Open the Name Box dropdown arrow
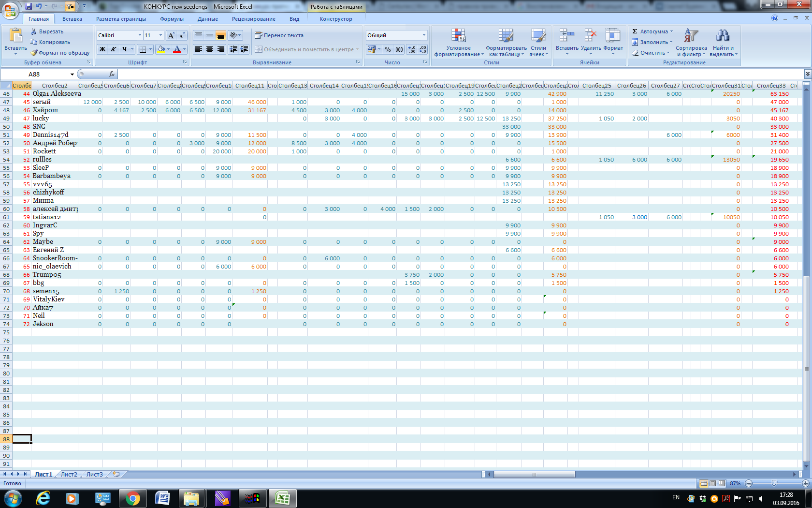 click(72, 74)
